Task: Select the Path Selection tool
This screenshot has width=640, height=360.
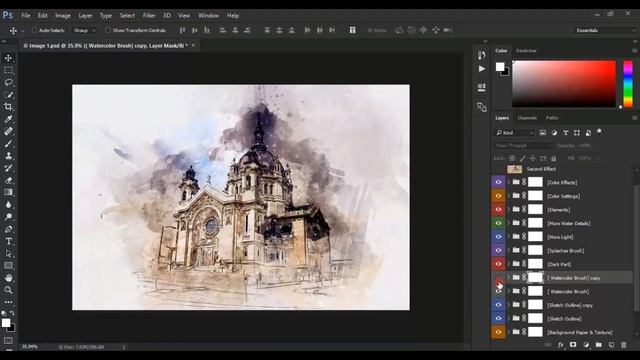Action: point(8,253)
